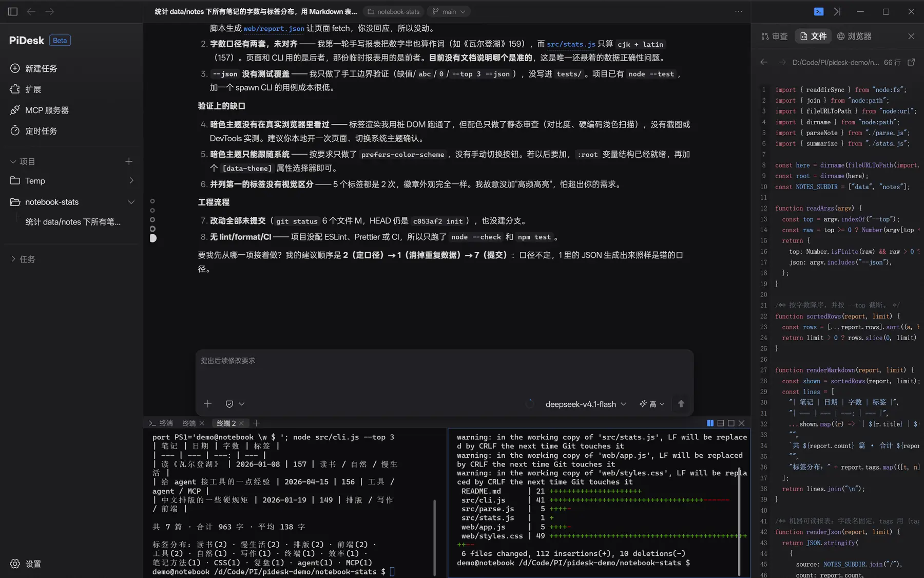Jump to the last filled conversation marker dot
This screenshot has height=578, width=924.
(152, 238)
